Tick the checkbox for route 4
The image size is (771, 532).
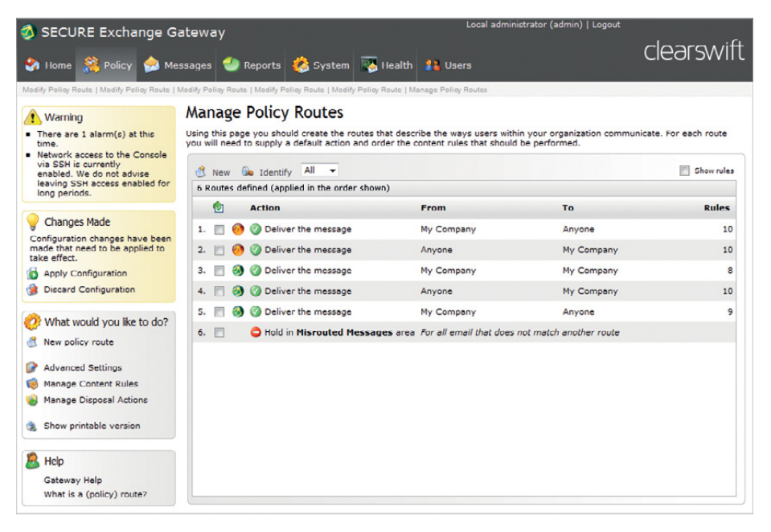click(219, 292)
